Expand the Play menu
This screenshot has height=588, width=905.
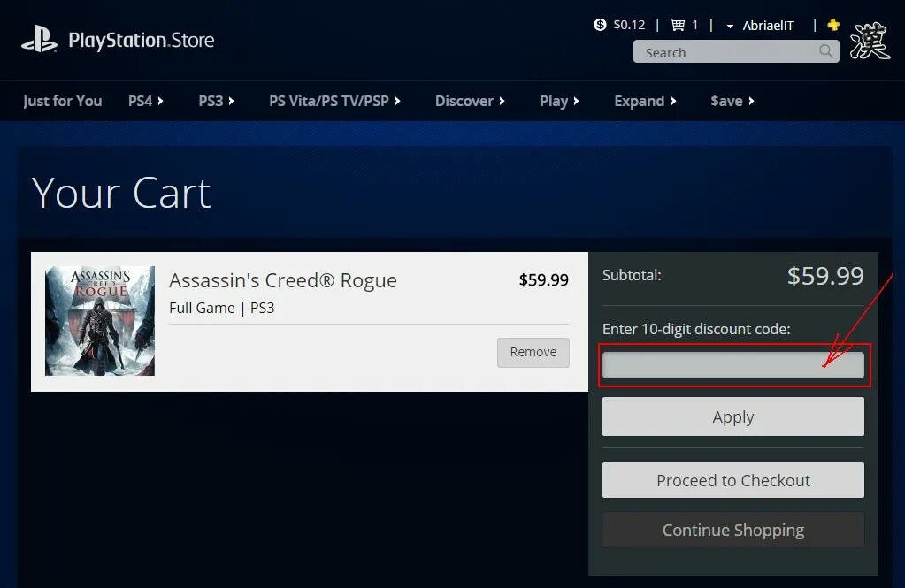tap(559, 101)
